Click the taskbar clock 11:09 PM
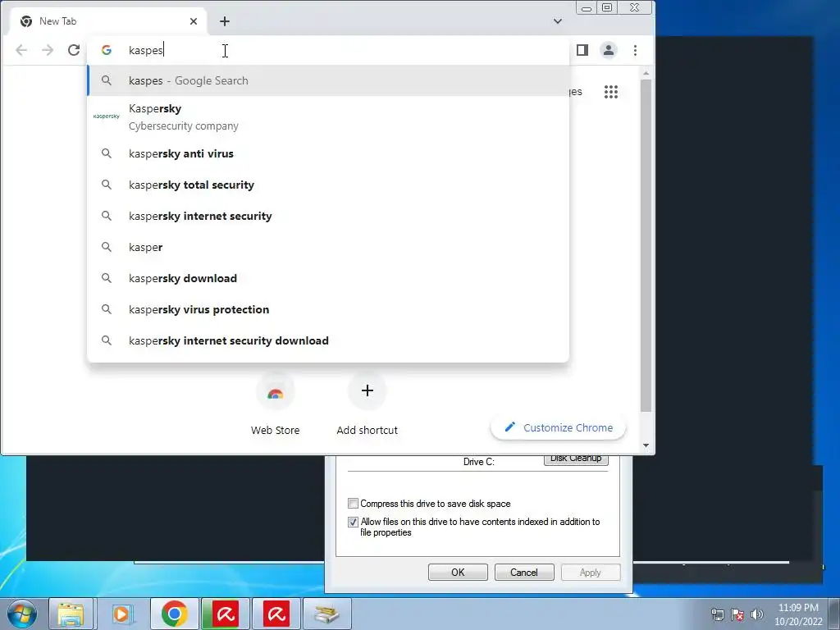840x630 pixels. click(798, 614)
